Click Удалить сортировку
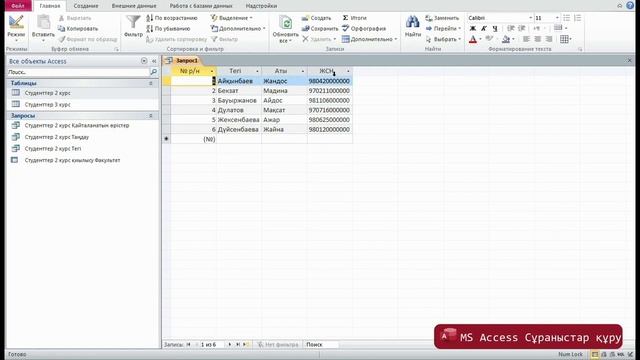The width and height of the screenshot is (640, 360). point(176,39)
